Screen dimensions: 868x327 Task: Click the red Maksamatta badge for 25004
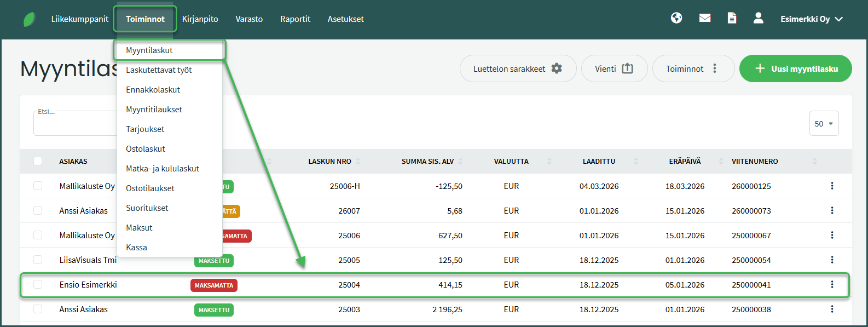click(214, 285)
